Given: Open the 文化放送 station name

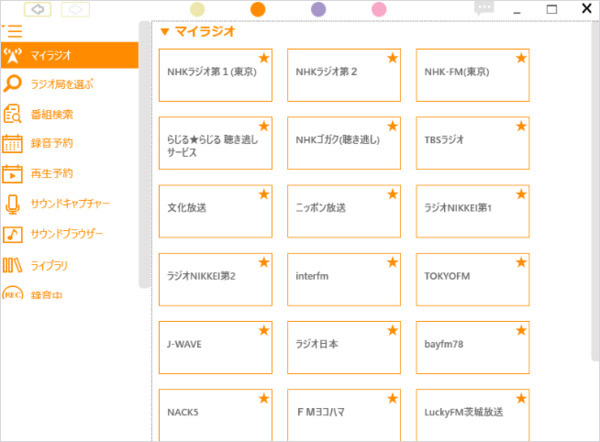Looking at the screenshot, I should point(187,208).
